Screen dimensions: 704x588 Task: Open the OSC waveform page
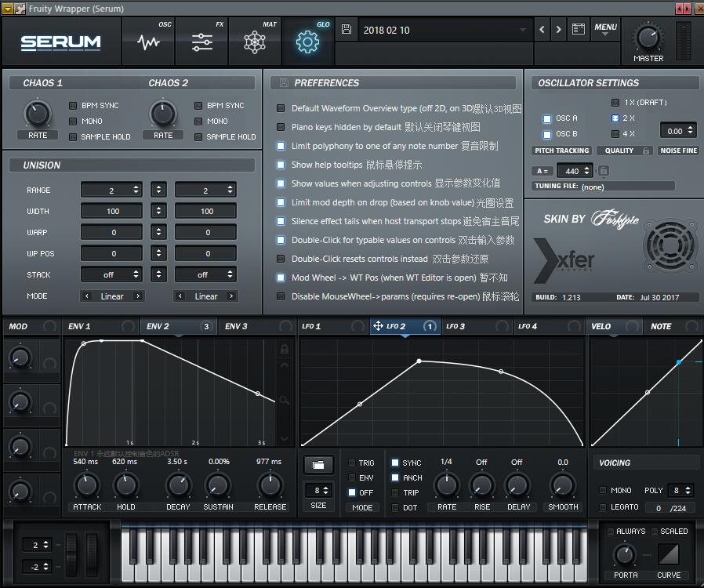click(148, 42)
